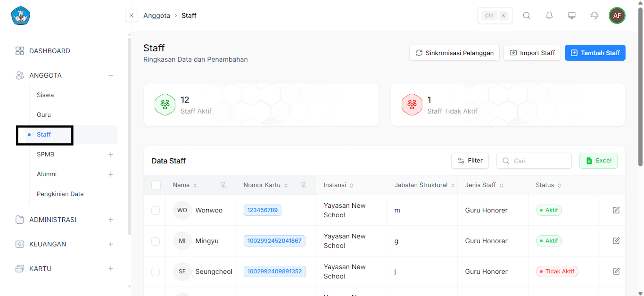Open Pengkinian Data menu item
Screen dimensions: 644x296
[60, 194]
